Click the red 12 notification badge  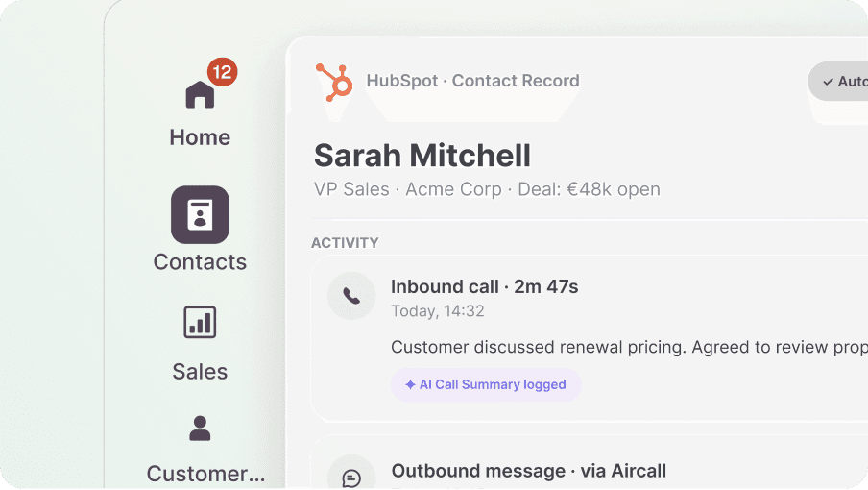click(x=223, y=72)
